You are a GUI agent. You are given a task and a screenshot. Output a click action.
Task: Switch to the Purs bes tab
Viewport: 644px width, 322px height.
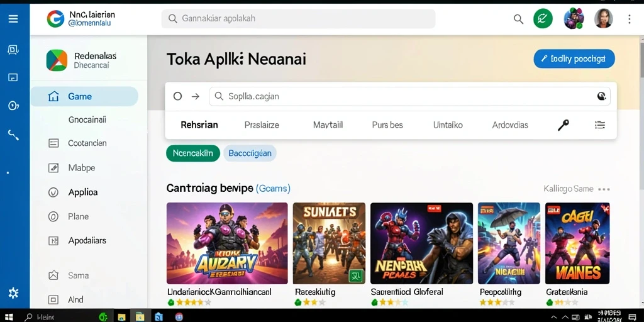click(387, 125)
